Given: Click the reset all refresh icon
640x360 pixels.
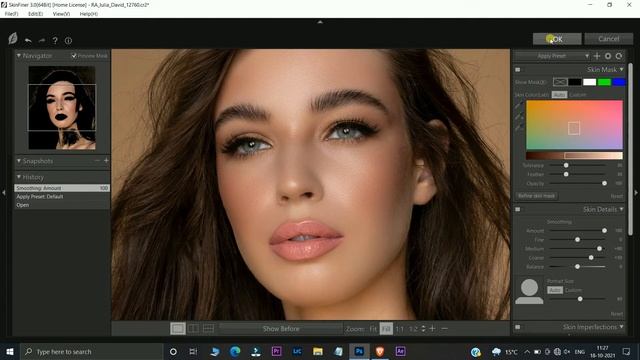Looking at the screenshot, I should click(x=619, y=56).
